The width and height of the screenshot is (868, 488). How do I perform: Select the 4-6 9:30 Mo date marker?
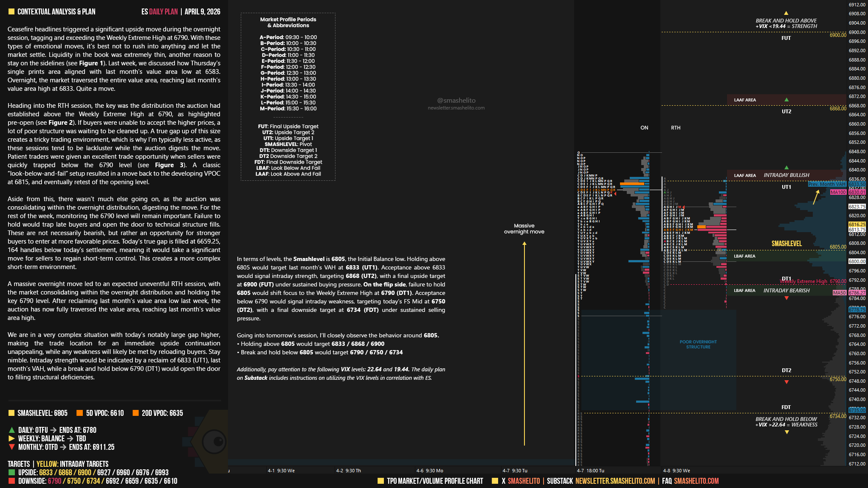coord(429,471)
